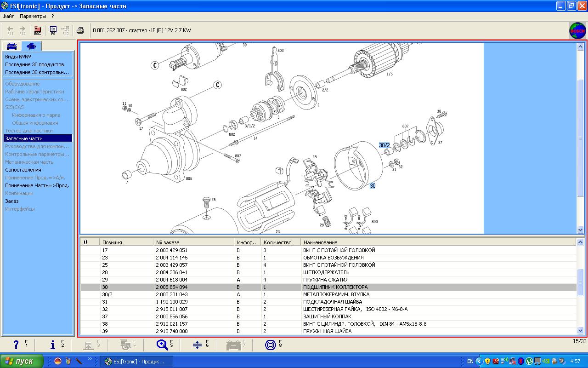The width and height of the screenshot is (588, 368).
Task: Click diagram scrollbar down arrow
Action: click(x=580, y=230)
